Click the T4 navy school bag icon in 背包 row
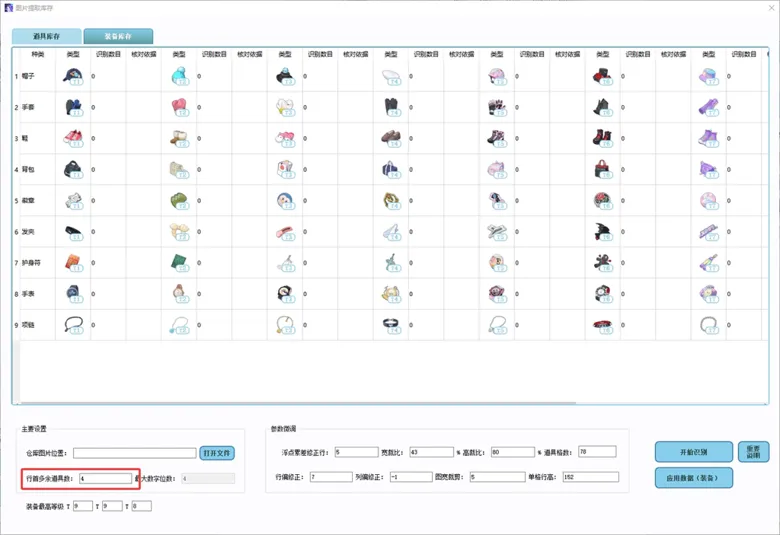Screen dimensions: 780x535 (x=391, y=169)
